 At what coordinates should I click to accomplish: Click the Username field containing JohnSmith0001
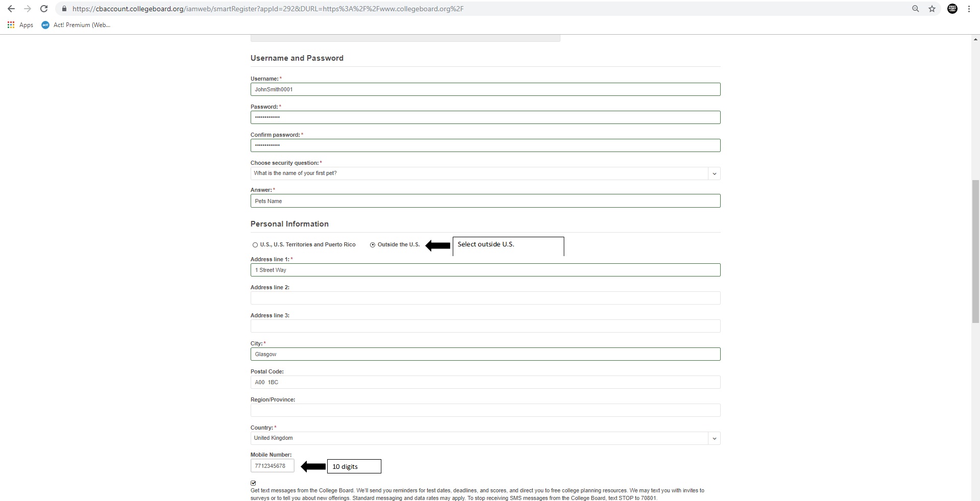coord(485,89)
